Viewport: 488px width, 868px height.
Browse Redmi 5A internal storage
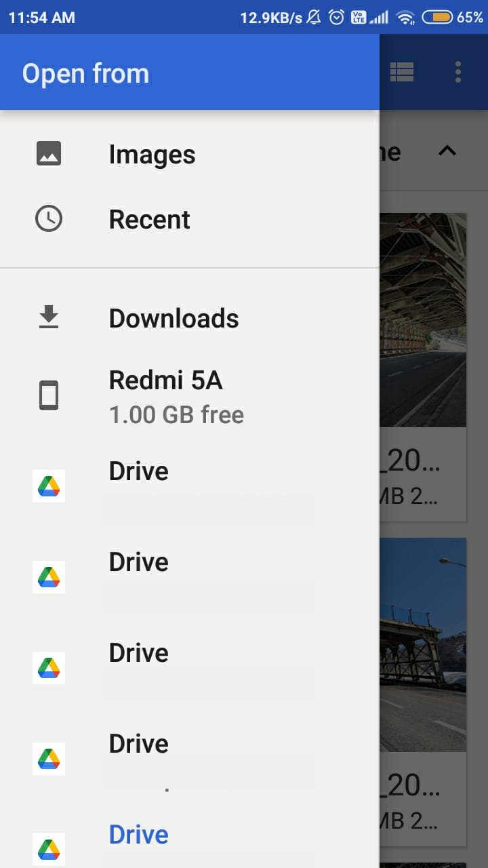(x=166, y=380)
